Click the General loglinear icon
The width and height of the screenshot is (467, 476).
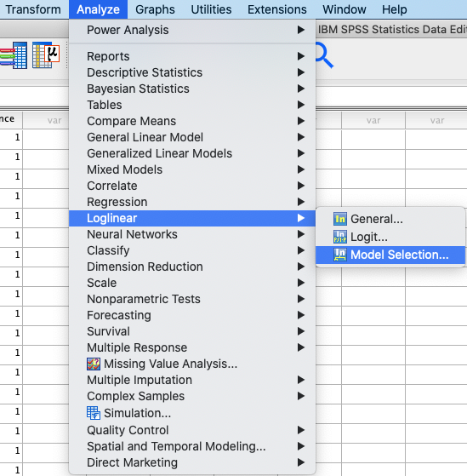(x=340, y=219)
